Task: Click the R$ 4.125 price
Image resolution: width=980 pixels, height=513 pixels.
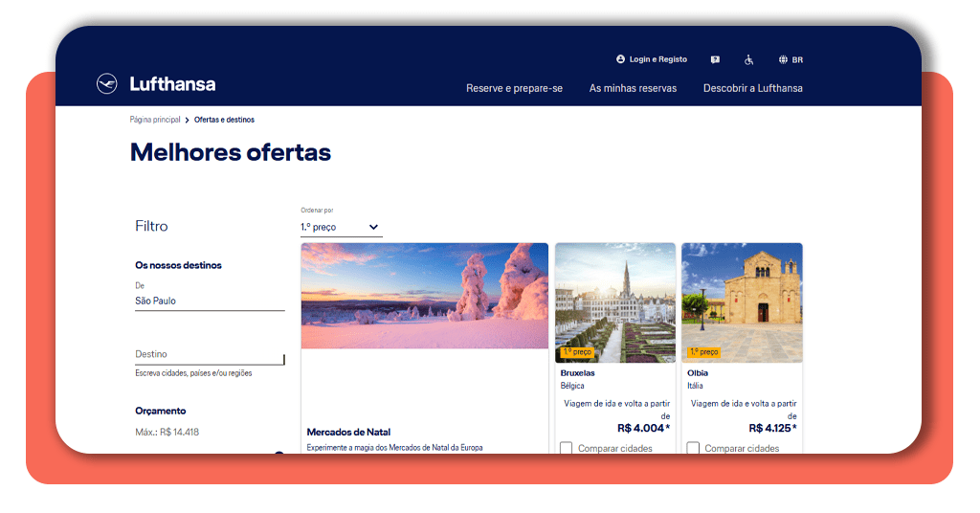Action: pos(772,428)
